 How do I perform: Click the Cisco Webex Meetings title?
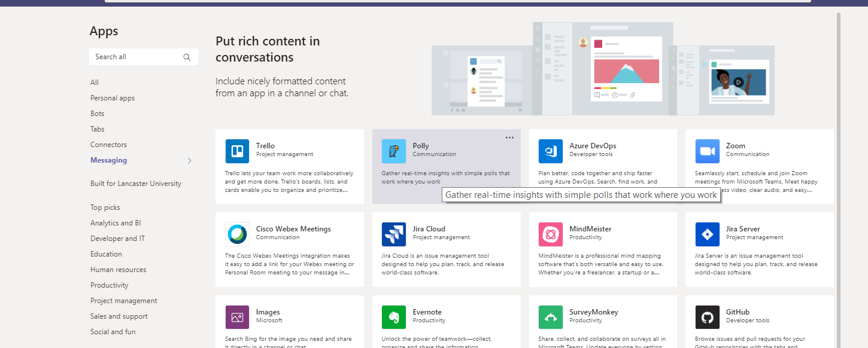click(293, 229)
